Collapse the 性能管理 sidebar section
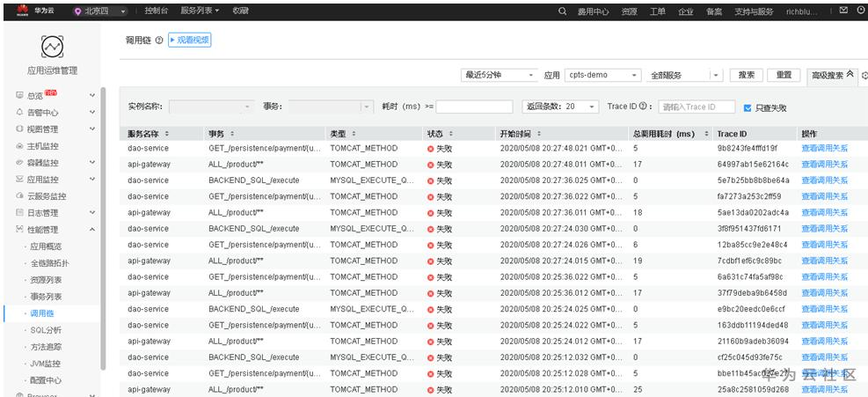 pyautogui.click(x=92, y=230)
